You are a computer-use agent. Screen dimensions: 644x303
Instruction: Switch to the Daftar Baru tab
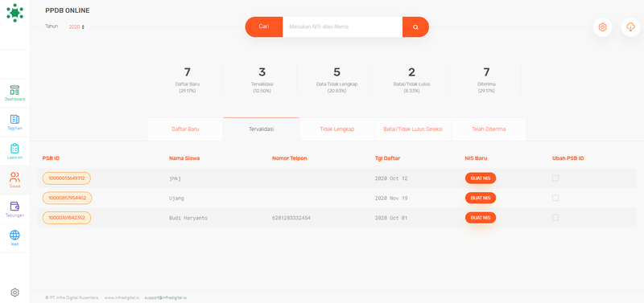(185, 129)
